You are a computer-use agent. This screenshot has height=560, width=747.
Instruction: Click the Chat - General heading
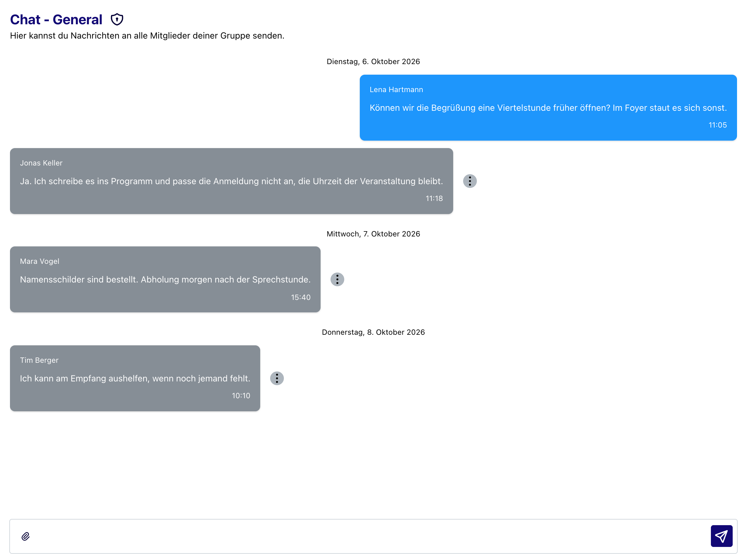click(x=56, y=20)
